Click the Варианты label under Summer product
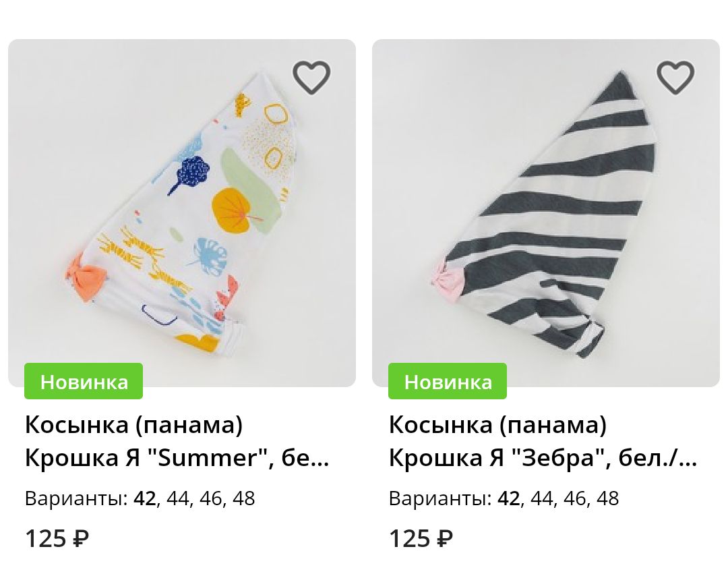Screen dimensions: 728x576 pyautogui.click(x=76, y=498)
